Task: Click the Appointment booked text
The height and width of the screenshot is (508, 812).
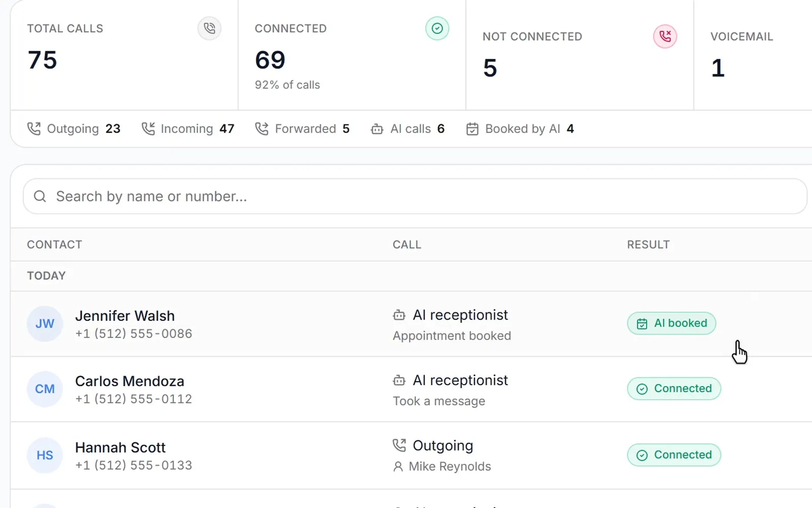Action: 452,336
